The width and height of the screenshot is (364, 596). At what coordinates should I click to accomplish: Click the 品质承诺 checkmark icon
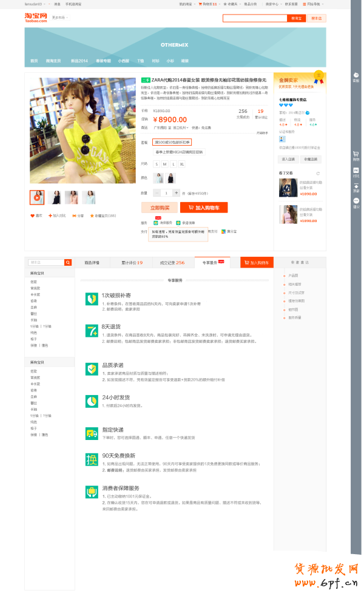(x=92, y=368)
